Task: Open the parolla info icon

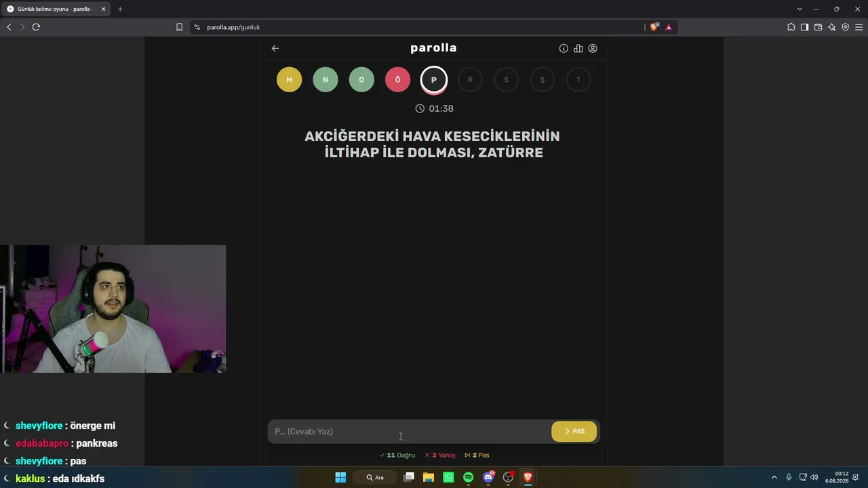Action: [564, 48]
